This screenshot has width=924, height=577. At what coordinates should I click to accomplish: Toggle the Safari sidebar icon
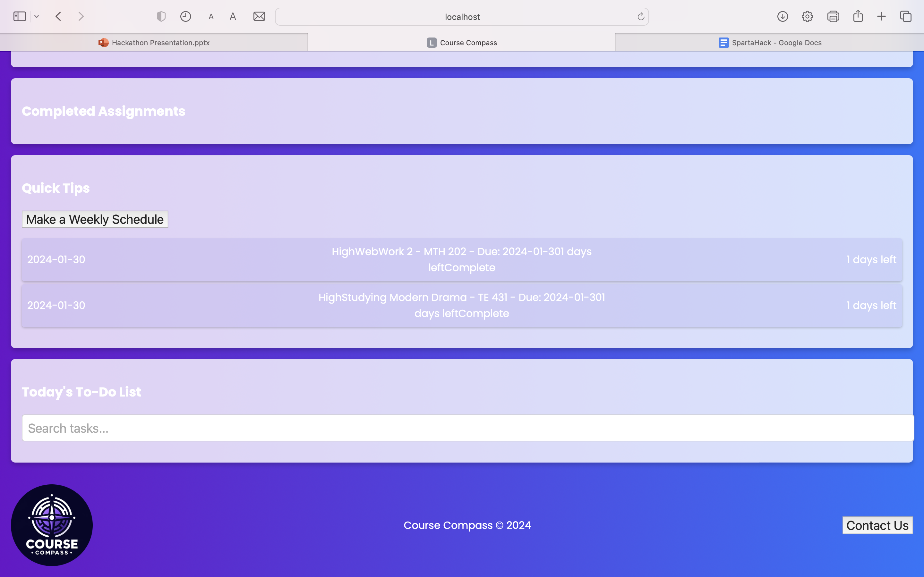pyautogui.click(x=20, y=16)
